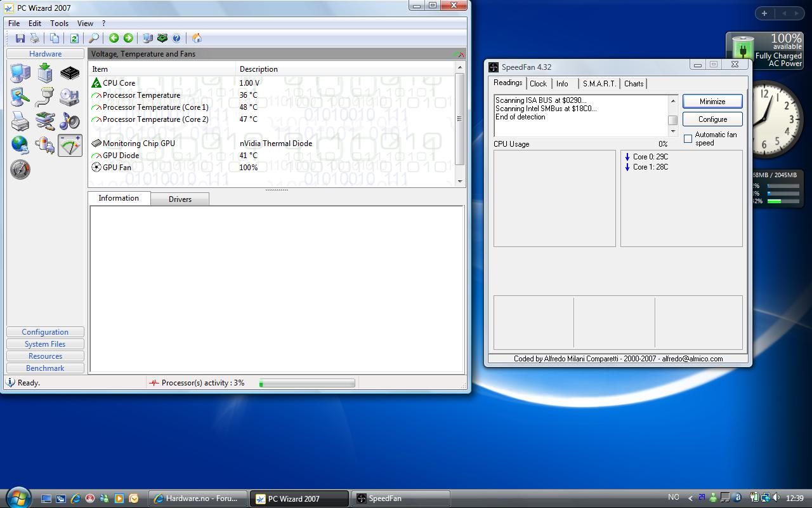Click the battery meter desktop gadget
812x508 pixels.
[x=764, y=50]
